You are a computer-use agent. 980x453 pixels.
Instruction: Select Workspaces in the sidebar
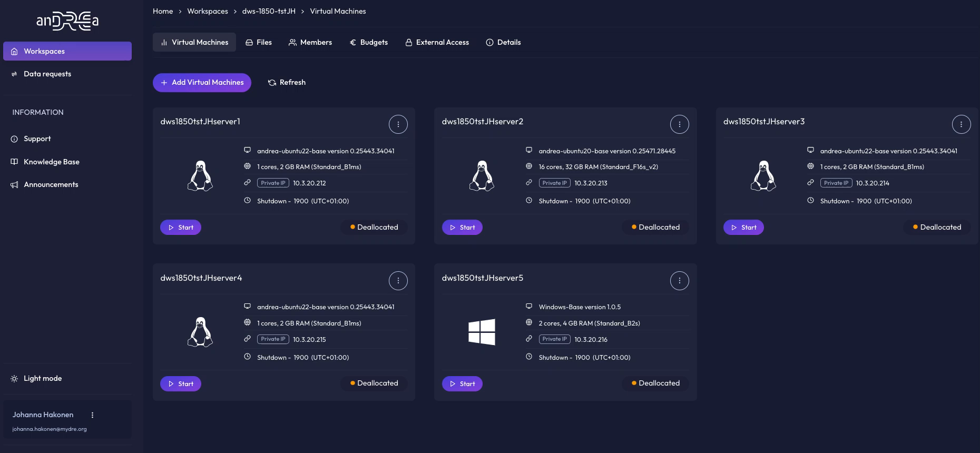click(x=67, y=51)
